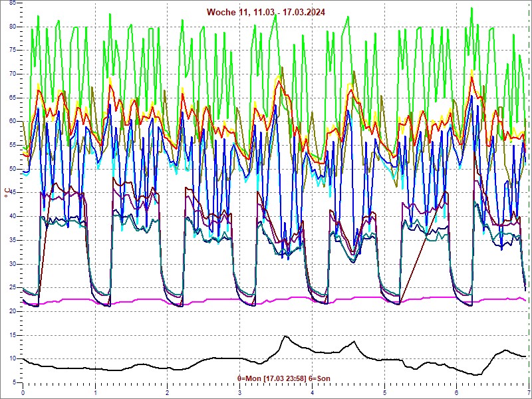The image size is (532, 399).
Task: Click x-axis day label 3
Action: 240,393
